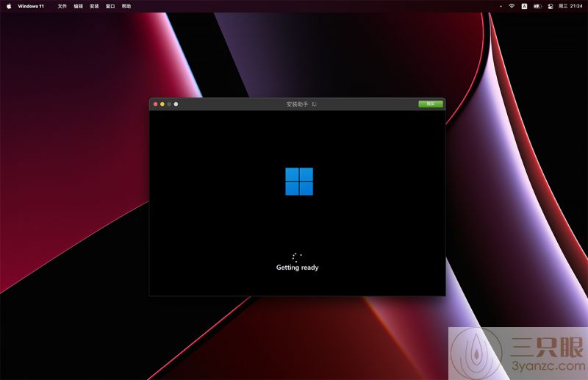Click the green 购买 button

431,104
